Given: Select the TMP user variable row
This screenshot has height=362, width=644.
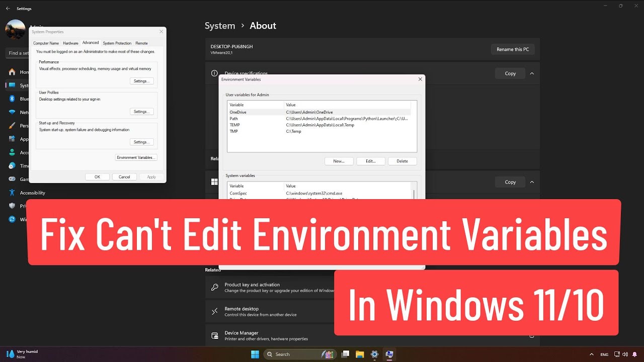Looking at the screenshot, I should pos(319,131).
